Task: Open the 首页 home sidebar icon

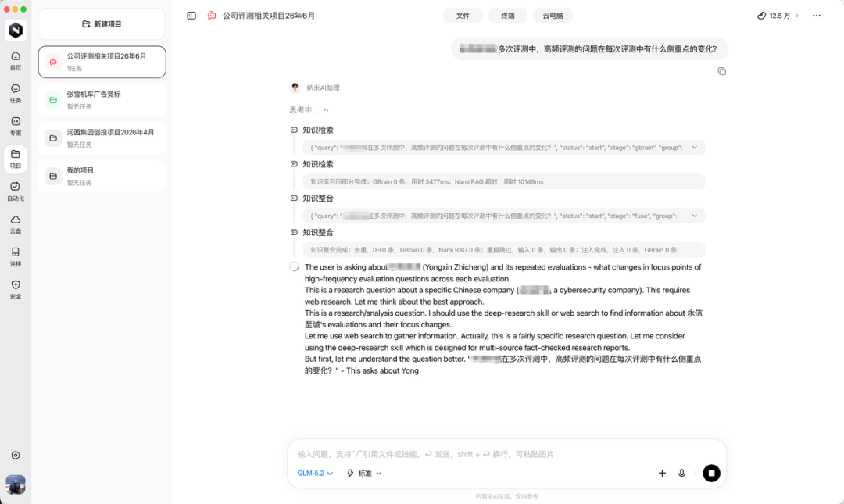Action: 16,61
